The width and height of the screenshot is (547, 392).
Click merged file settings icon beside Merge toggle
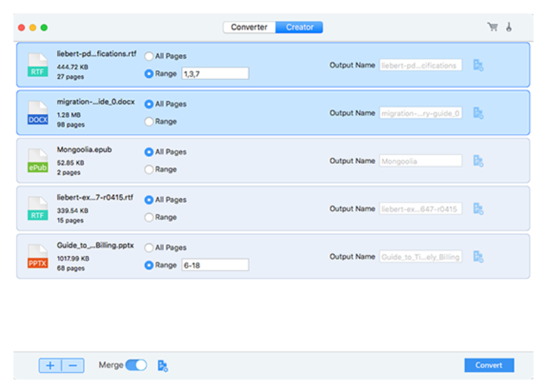(x=163, y=365)
